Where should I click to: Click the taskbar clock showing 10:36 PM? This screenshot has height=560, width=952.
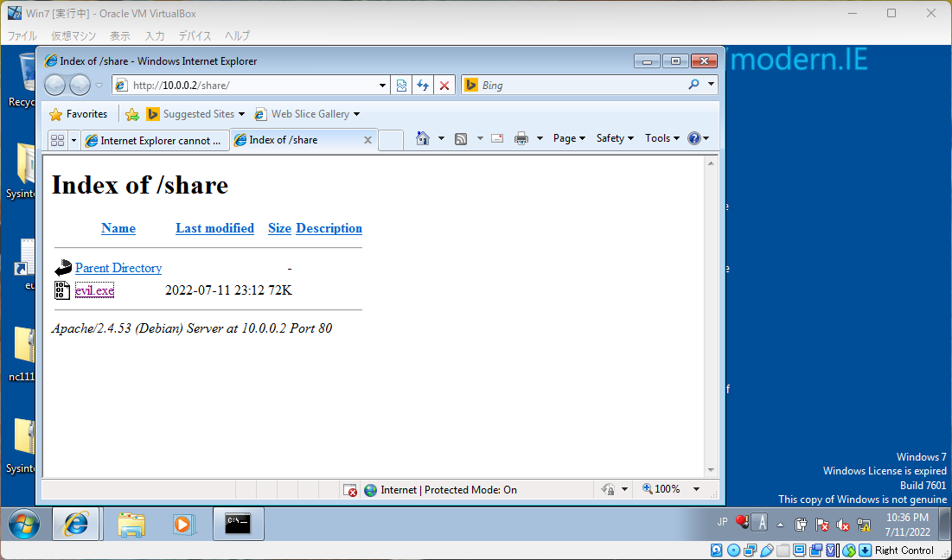[x=907, y=525]
